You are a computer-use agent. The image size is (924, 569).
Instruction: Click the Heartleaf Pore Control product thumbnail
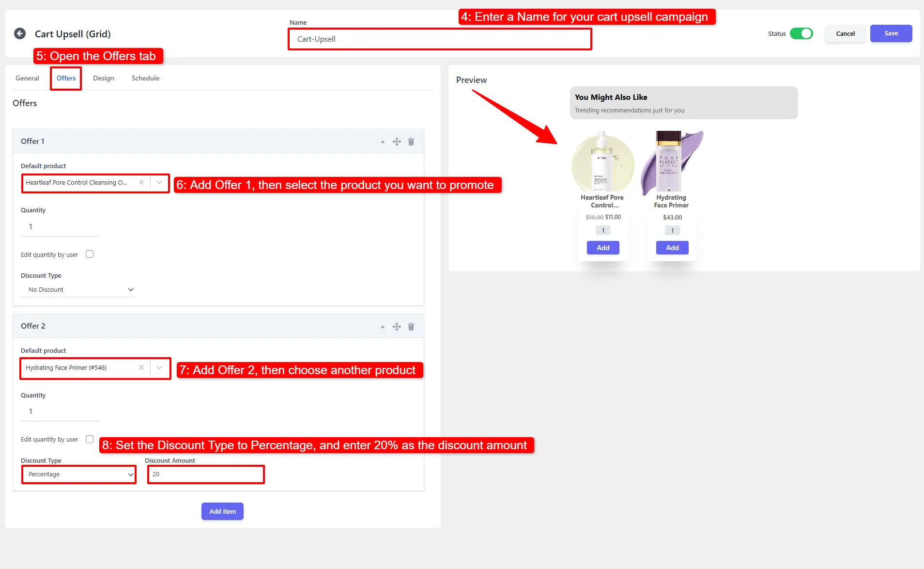coord(602,162)
